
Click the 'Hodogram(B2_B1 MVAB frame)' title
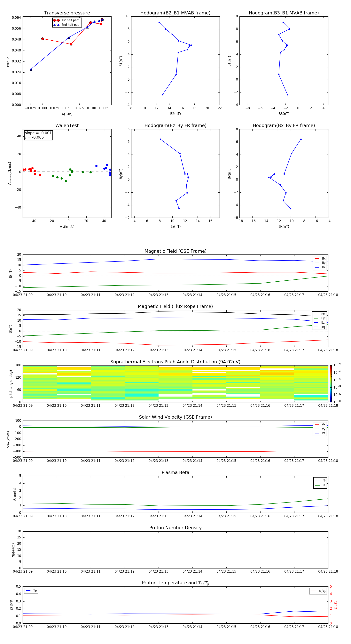click(175, 13)
